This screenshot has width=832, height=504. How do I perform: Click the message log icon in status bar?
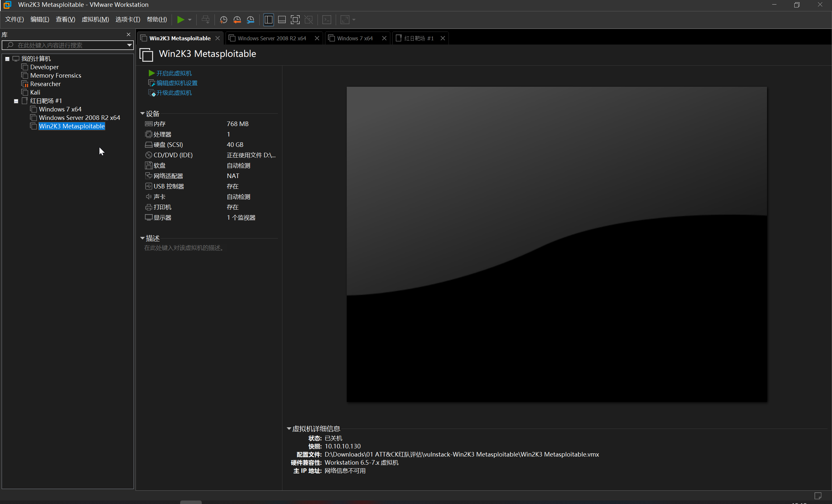[818, 496]
